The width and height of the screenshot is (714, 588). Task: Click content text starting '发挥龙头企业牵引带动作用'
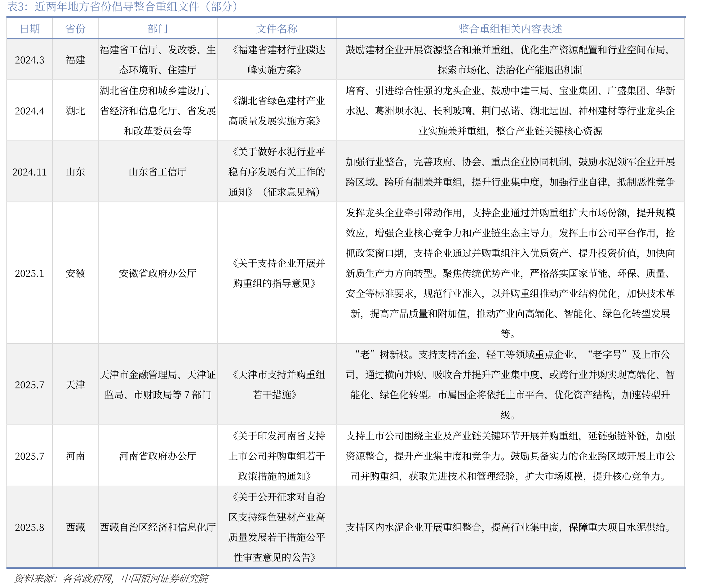(510, 273)
